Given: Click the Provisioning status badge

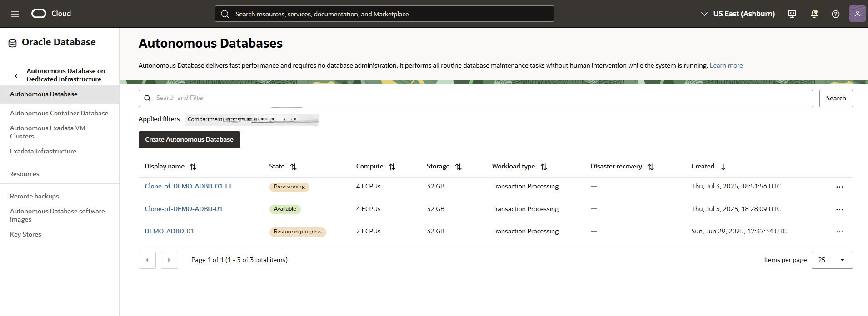Looking at the screenshot, I should [289, 187].
